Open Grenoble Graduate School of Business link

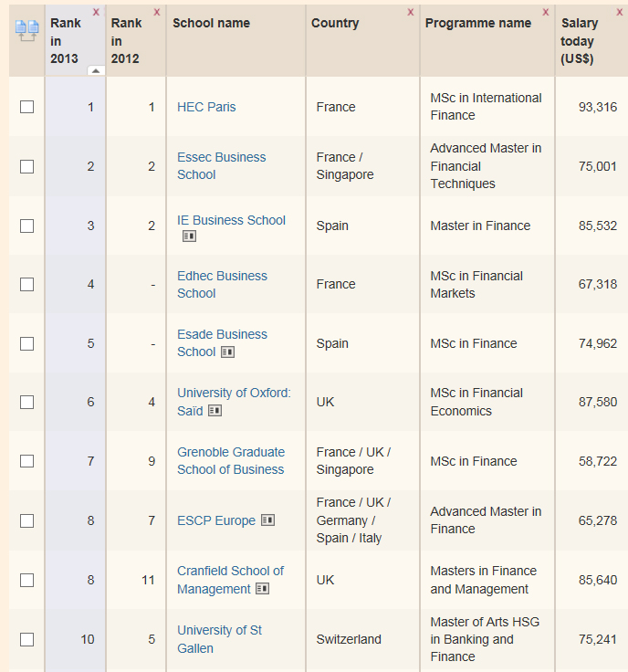[231, 461]
